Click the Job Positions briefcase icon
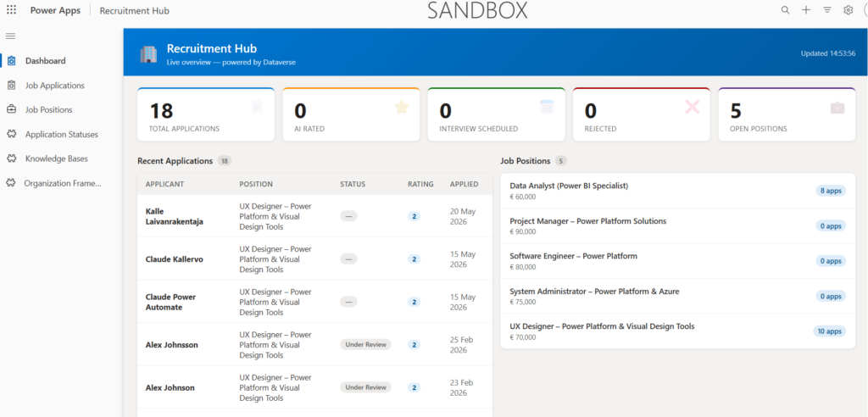Screen dimensions: 868x417 (x=12, y=109)
